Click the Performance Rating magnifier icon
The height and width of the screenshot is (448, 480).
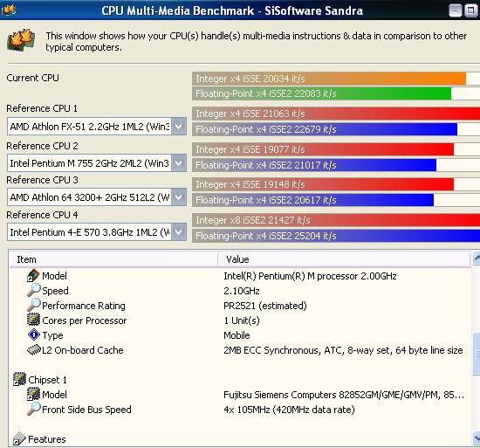[33, 305]
